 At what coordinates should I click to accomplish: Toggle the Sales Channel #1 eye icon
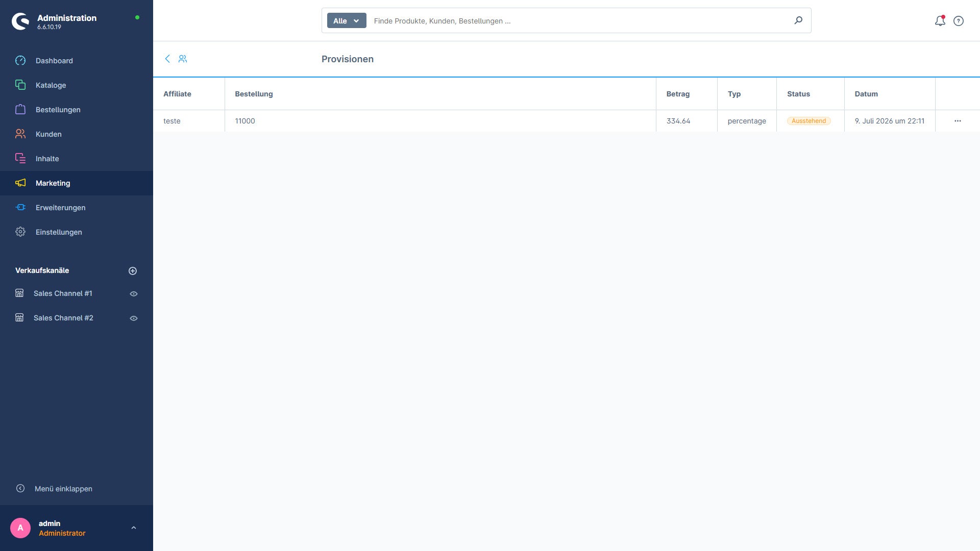(x=134, y=294)
